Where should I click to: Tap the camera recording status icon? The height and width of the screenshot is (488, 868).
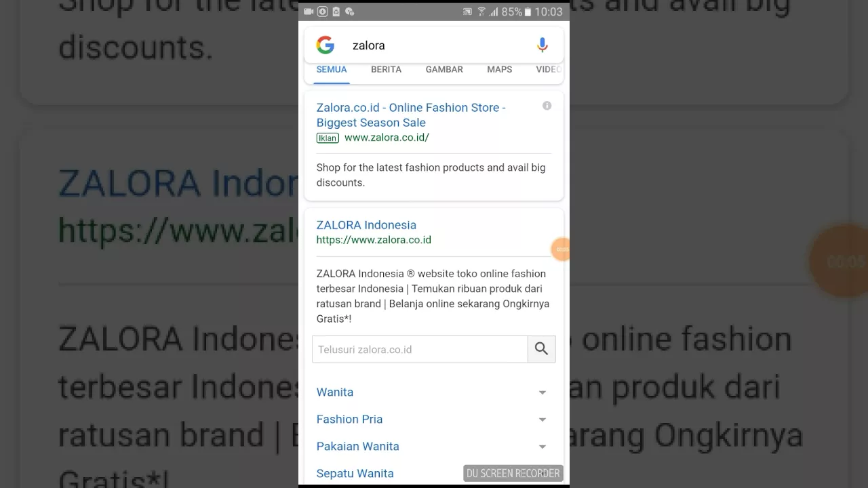[x=309, y=12]
